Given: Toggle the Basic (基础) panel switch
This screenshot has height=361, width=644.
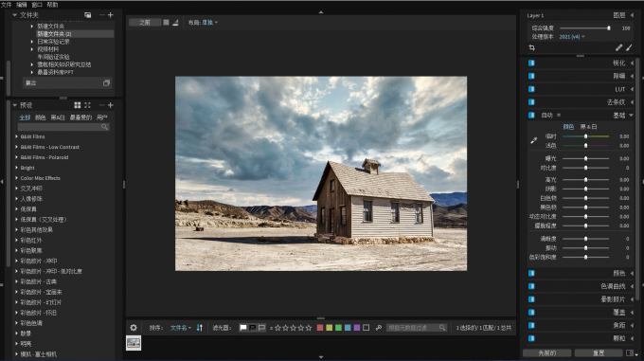Looking at the screenshot, I should 531,115.
